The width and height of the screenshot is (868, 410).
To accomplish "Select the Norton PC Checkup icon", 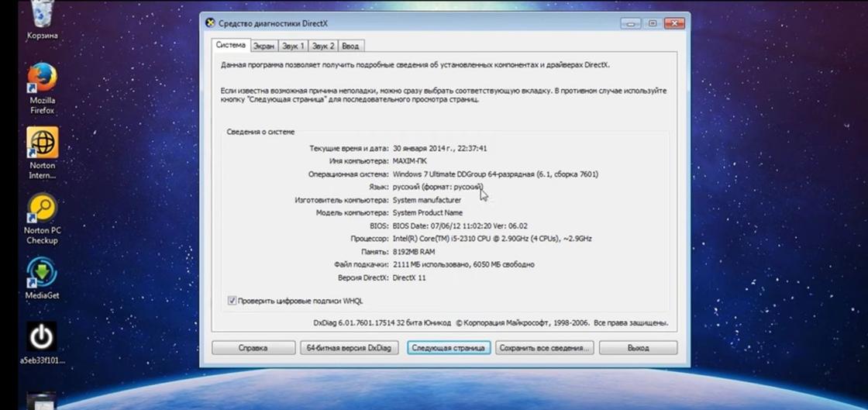I will pos(42,208).
